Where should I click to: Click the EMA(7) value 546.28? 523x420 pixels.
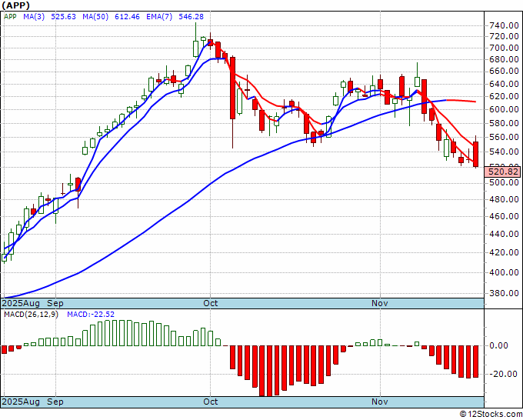click(191, 17)
